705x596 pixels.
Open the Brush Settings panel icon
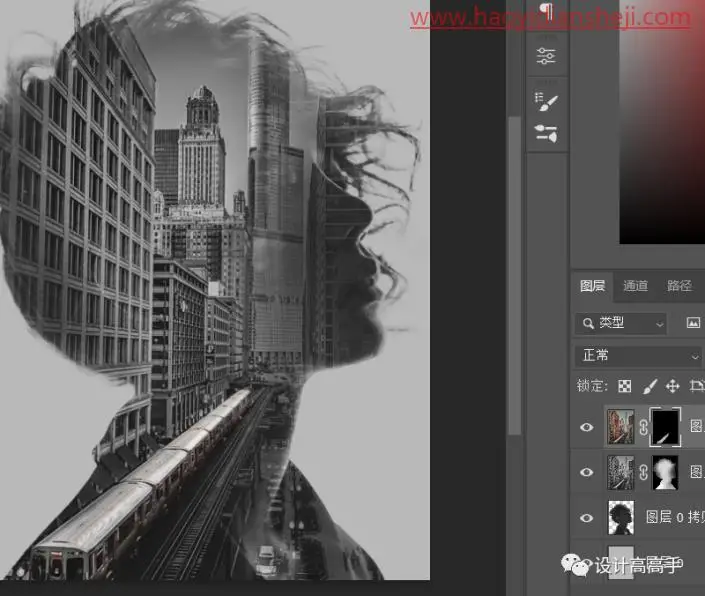[x=546, y=102]
